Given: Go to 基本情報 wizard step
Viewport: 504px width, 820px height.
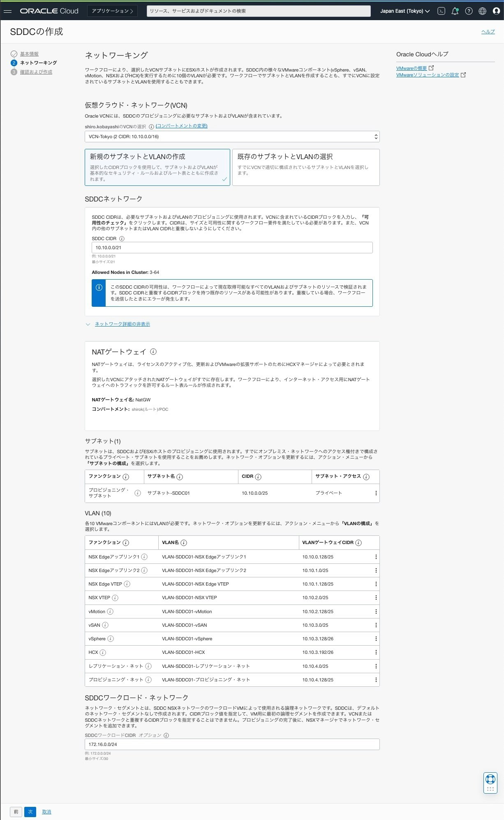Looking at the screenshot, I should click(x=29, y=54).
